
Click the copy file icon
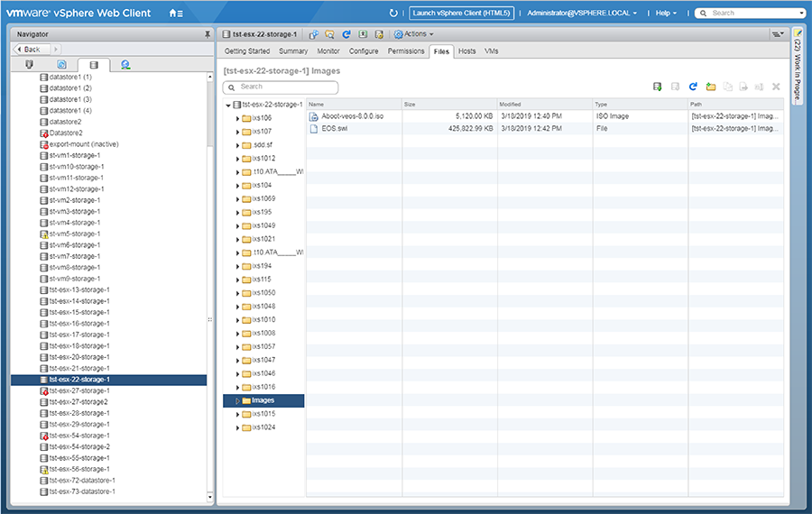[727, 87]
